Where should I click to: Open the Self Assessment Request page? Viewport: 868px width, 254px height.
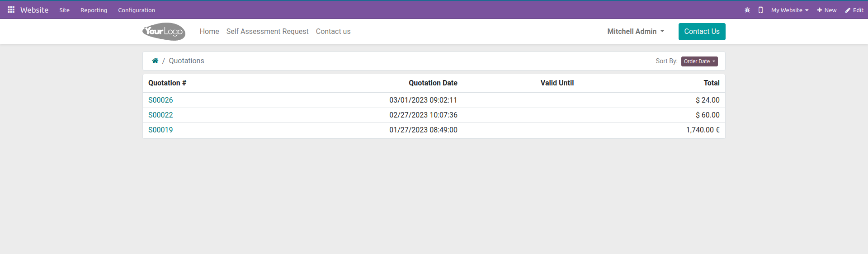(267, 32)
